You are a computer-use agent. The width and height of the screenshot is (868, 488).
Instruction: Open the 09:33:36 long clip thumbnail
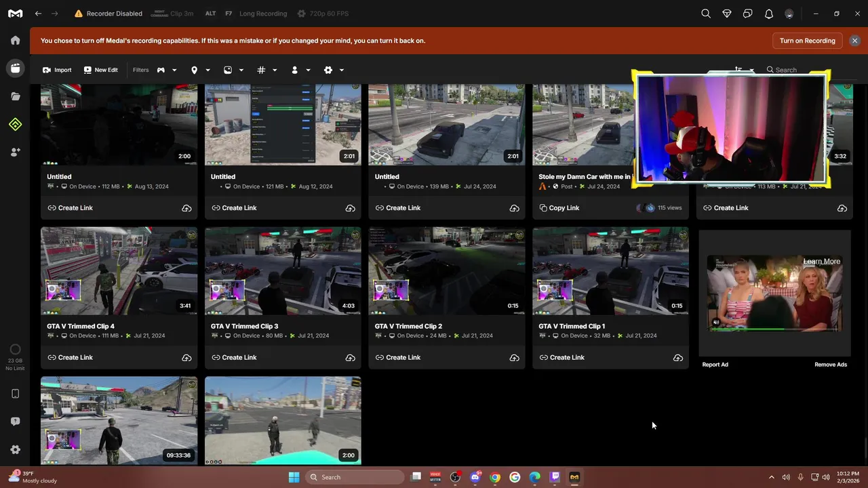[x=119, y=421]
